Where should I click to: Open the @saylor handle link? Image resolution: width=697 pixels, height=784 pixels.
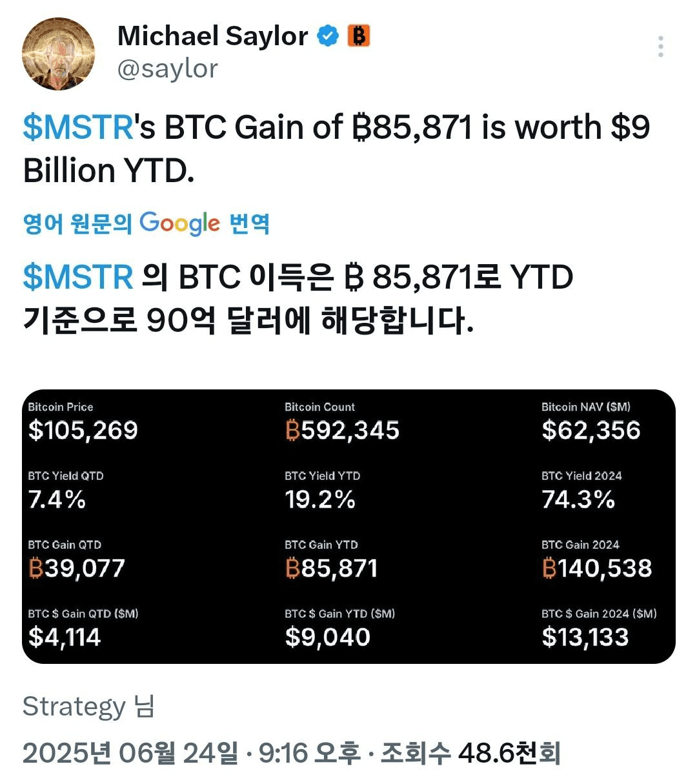point(168,69)
